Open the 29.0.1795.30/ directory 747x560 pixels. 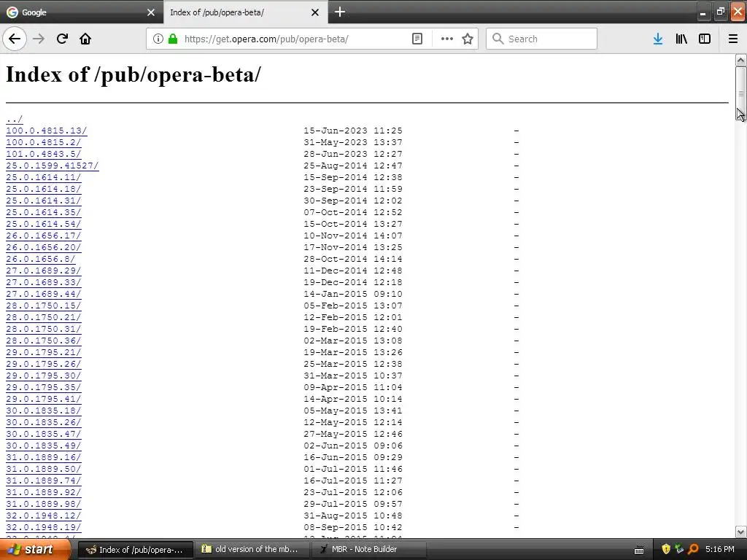(43, 376)
